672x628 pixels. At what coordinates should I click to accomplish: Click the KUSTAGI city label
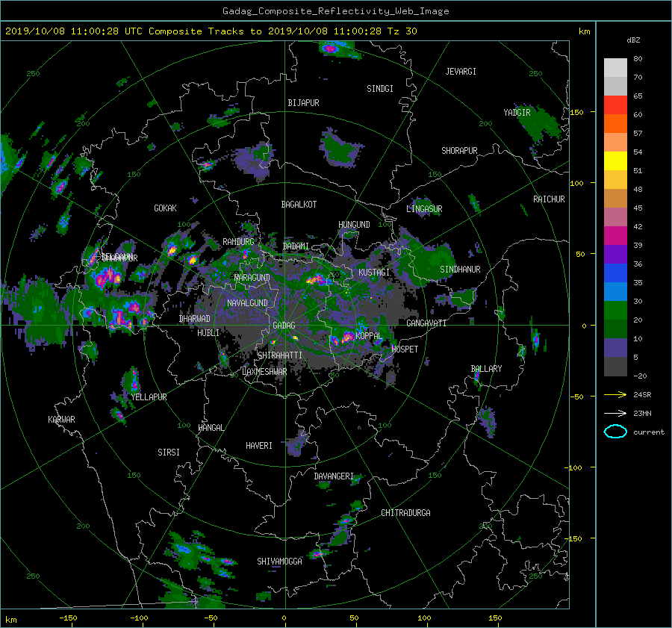(374, 273)
